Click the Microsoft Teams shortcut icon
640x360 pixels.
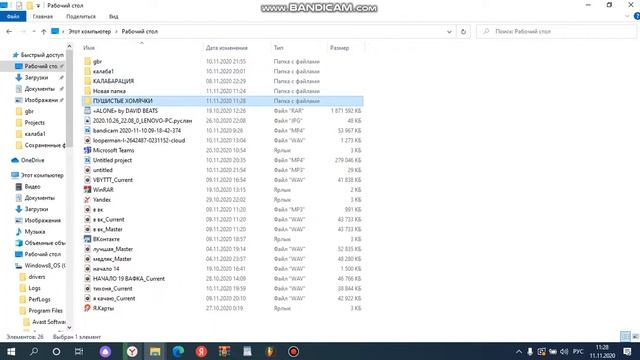click(87, 150)
